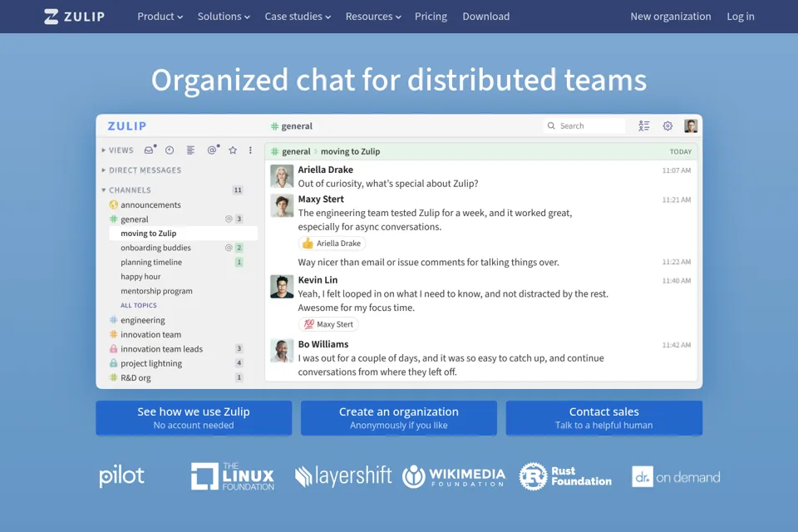The width and height of the screenshot is (798, 532).
Task: Open the Product dropdown menu
Action: click(160, 17)
